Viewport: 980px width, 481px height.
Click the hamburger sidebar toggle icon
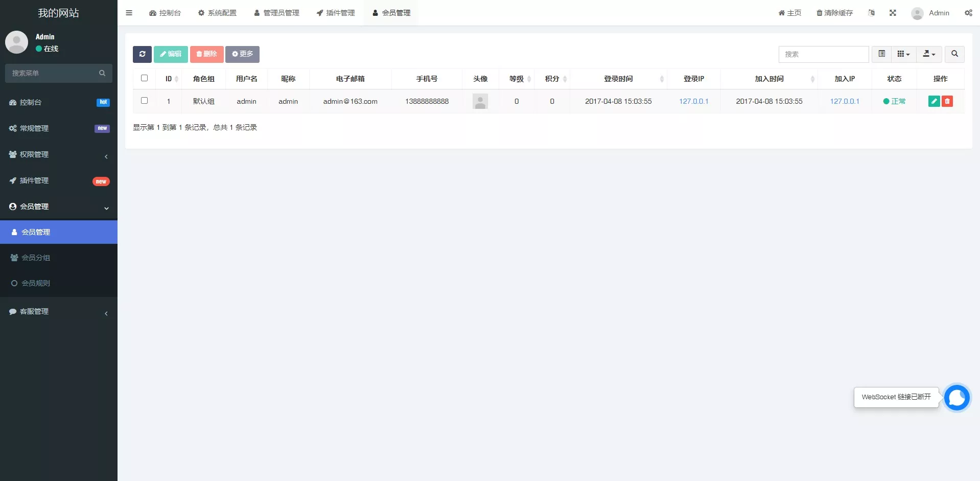click(129, 13)
